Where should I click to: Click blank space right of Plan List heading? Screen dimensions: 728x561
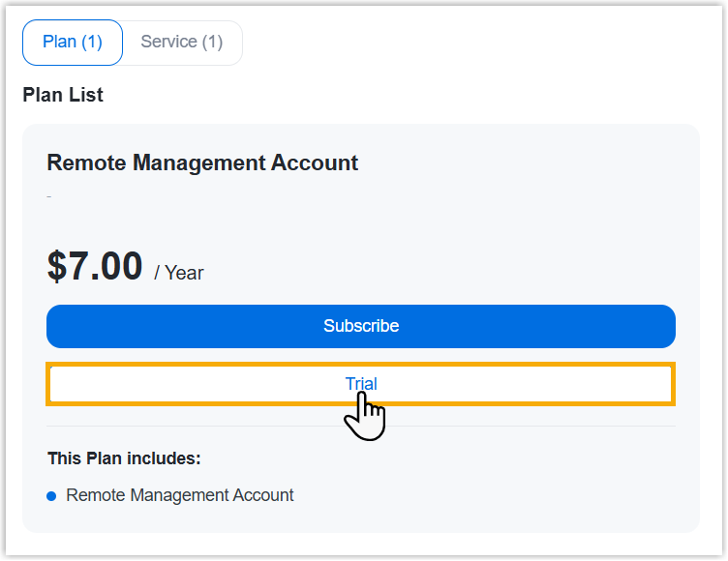click(x=387, y=95)
